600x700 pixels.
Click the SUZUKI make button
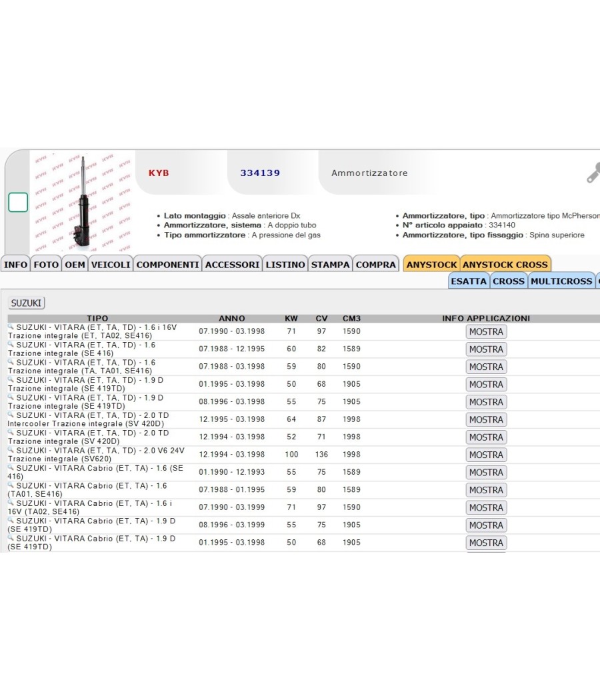point(27,303)
